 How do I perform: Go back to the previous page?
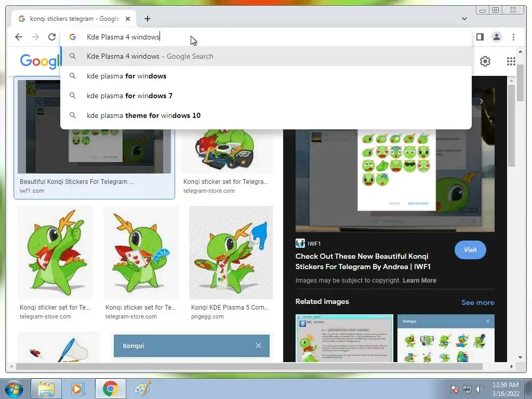point(19,37)
